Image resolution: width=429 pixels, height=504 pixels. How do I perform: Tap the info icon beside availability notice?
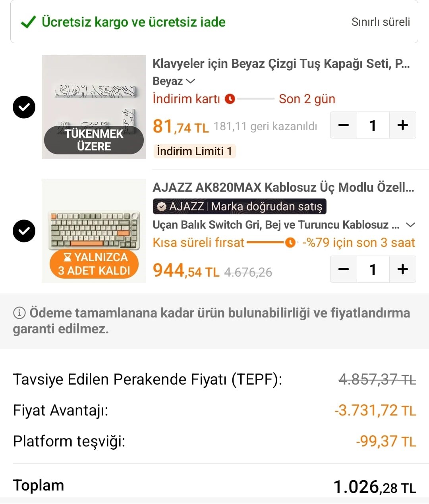[19, 313]
